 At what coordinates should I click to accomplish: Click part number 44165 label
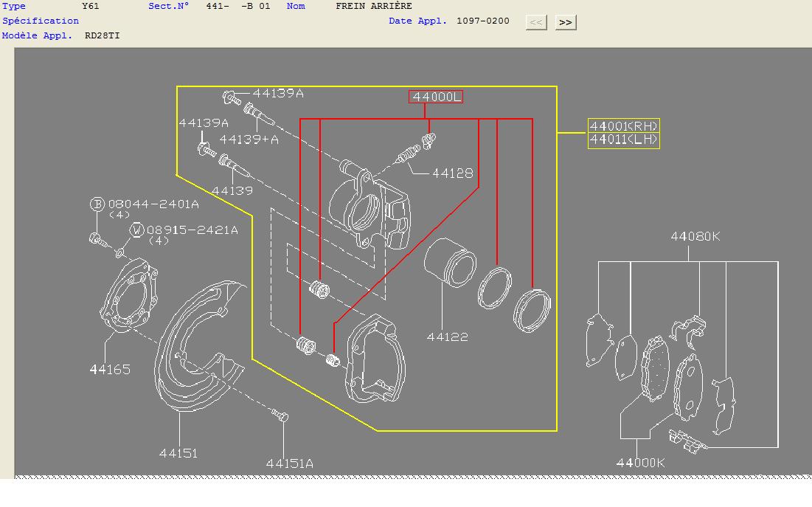pos(110,370)
